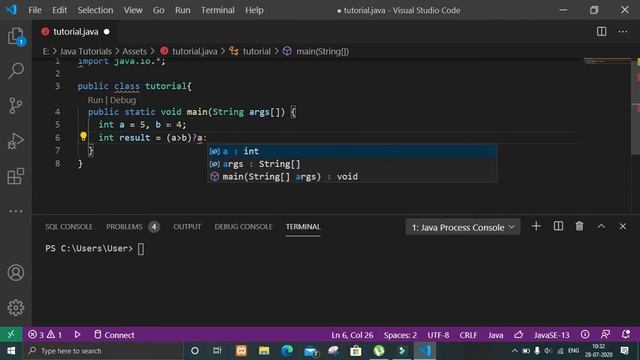The width and height of the screenshot is (640, 360).
Task: Open the feedback icon in status bar
Action: coord(605,335)
